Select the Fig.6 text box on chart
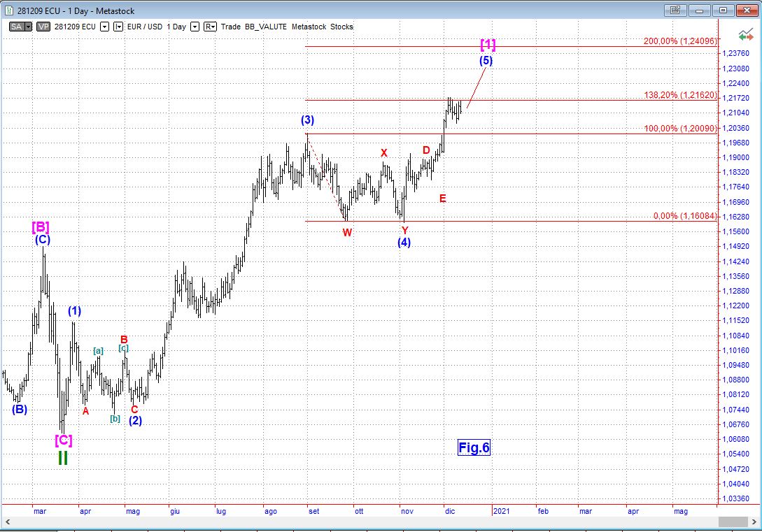The height and width of the screenshot is (532, 762). [474, 447]
